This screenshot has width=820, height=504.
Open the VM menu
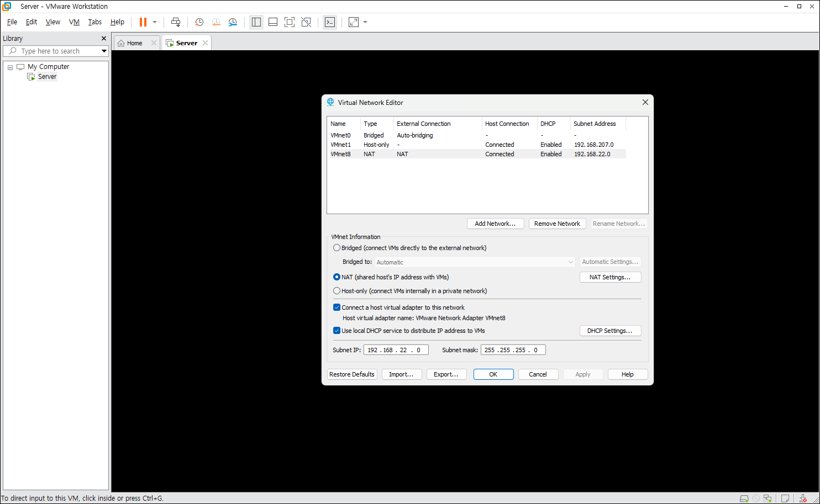point(74,22)
